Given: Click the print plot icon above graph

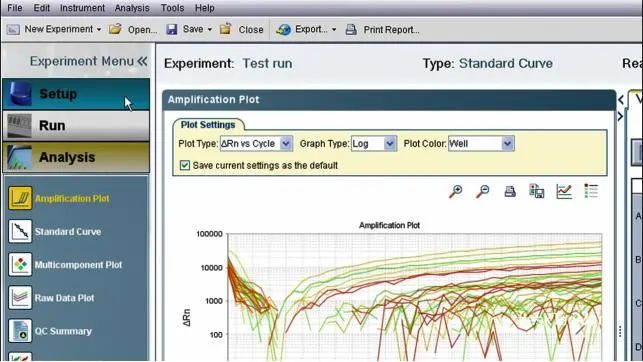Looking at the screenshot, I should [510, 191].
